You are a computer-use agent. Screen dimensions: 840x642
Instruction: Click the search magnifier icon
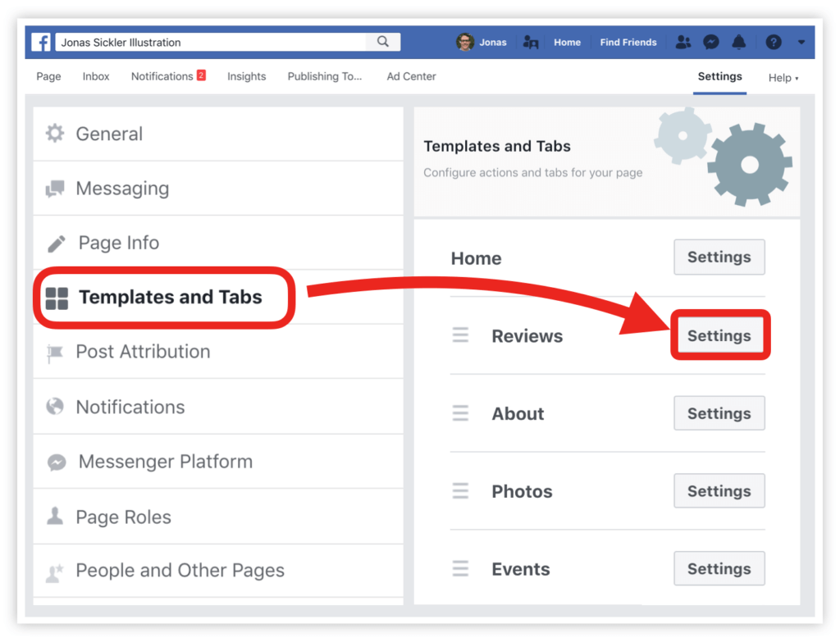click(x=383, y=42)
